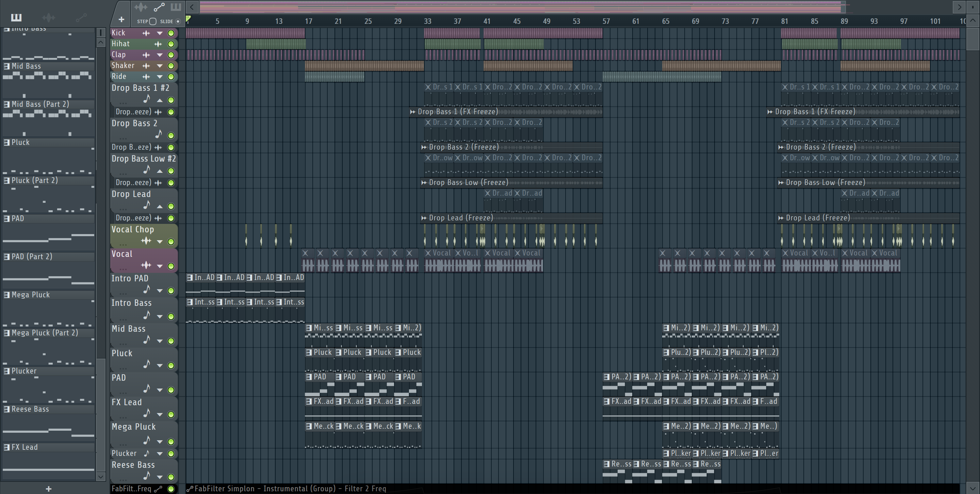Mute the Kick track
Viewport: 980px width, 494px height.
171,33
